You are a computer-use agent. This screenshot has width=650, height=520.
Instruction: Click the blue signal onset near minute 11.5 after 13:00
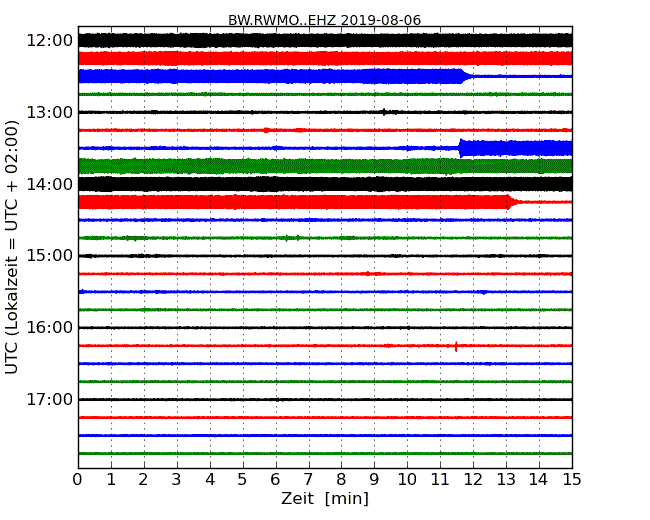pos(461,148)
